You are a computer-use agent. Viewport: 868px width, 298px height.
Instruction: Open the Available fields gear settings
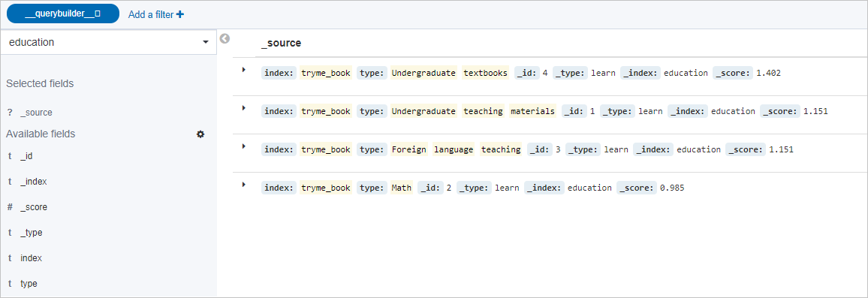coord(200,134)
